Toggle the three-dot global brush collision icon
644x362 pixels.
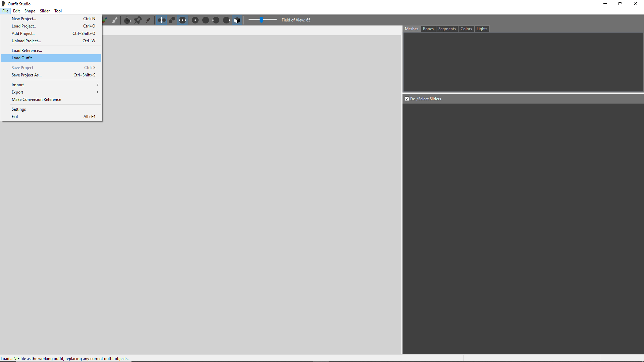[x=182, y=20]
